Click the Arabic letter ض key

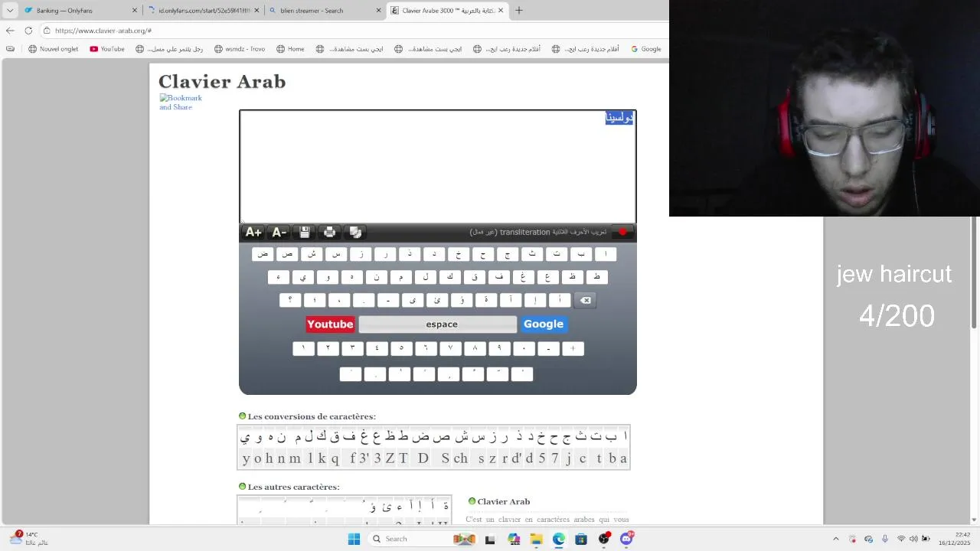click(263, 254)
